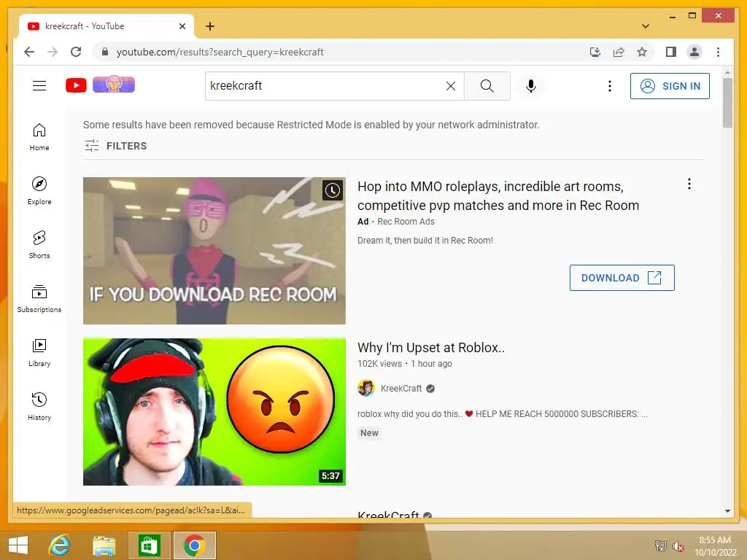Go forward in Chrome

tap(53, 52)
